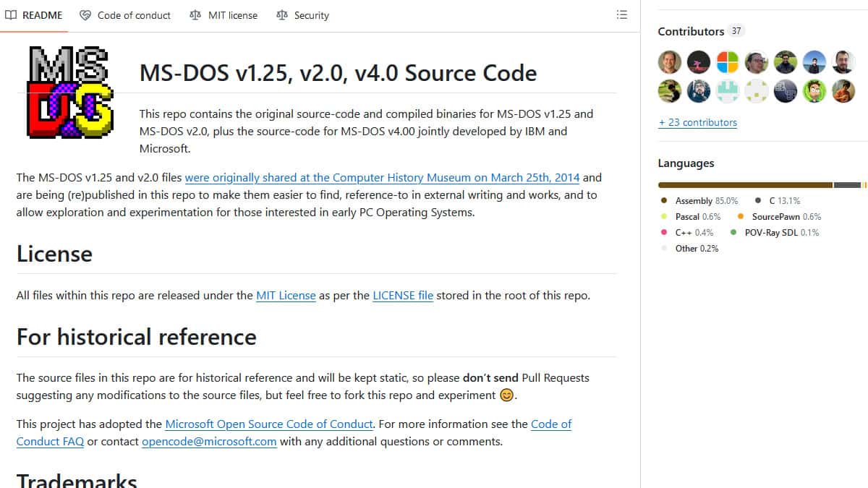This screenshot has height=488, width=868.
Task: Follow the MIT License link
Action: pyautogui.click(x=286, y=295)
